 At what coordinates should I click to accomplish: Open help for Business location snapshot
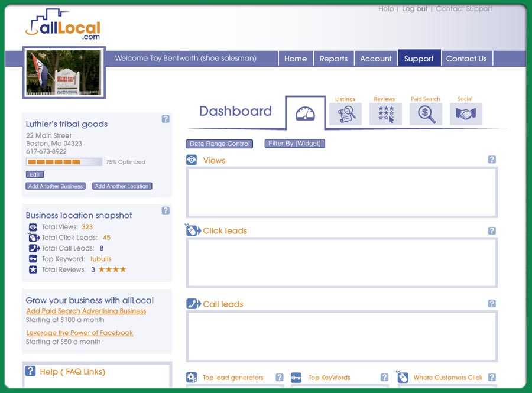[166, 210]
